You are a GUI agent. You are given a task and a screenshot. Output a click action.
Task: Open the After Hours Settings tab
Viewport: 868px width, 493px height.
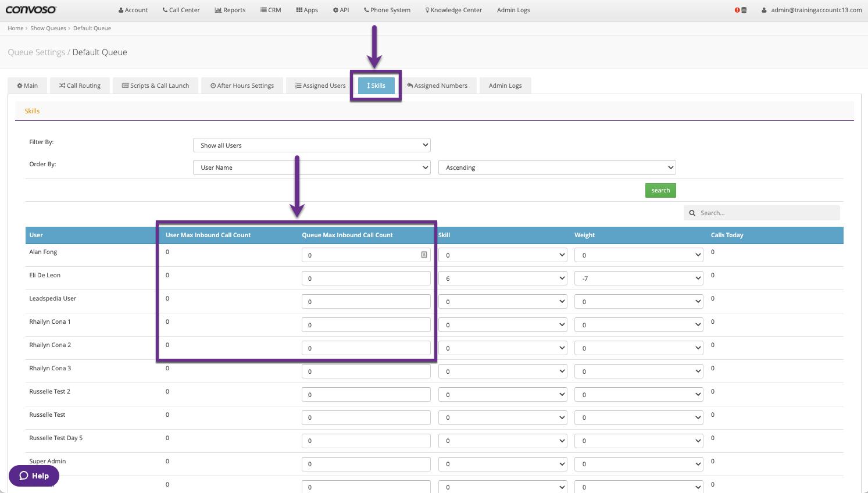(242, 85)
